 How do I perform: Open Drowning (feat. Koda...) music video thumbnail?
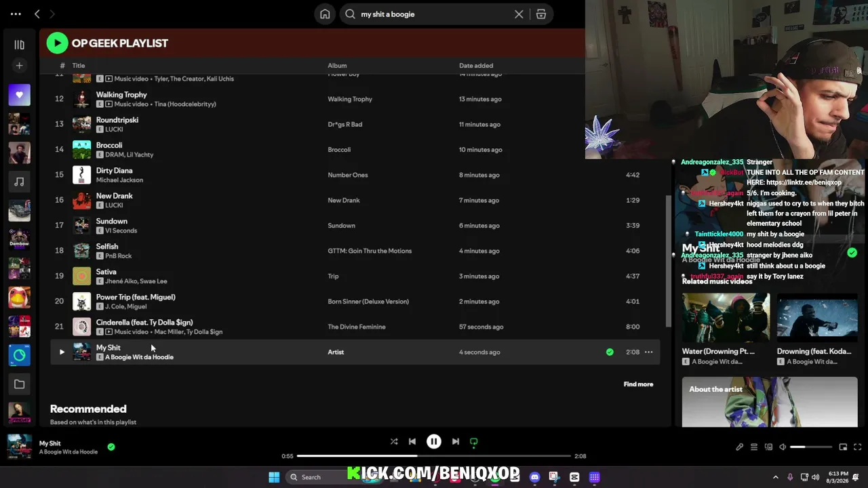817,319
